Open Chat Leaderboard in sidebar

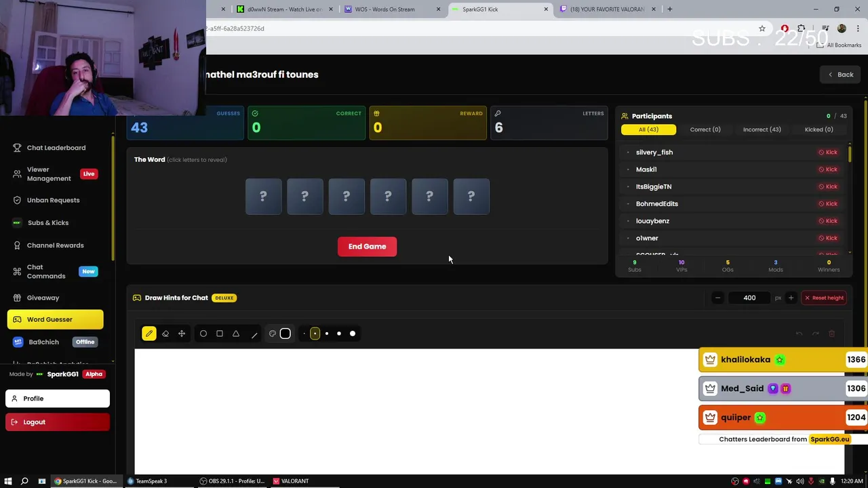tap(56, 148)
